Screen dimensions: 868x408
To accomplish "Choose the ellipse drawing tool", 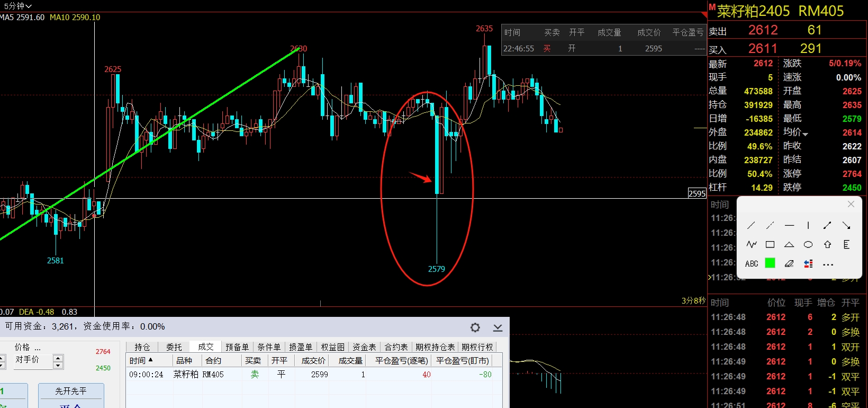I will pyautogui.click(x=808, y=245).
